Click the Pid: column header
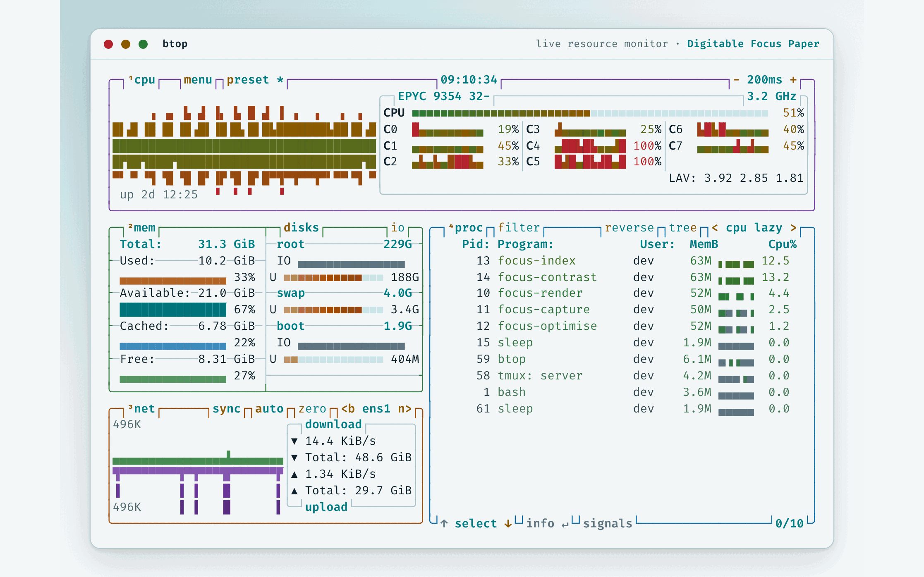 click(x=476, y=244)
